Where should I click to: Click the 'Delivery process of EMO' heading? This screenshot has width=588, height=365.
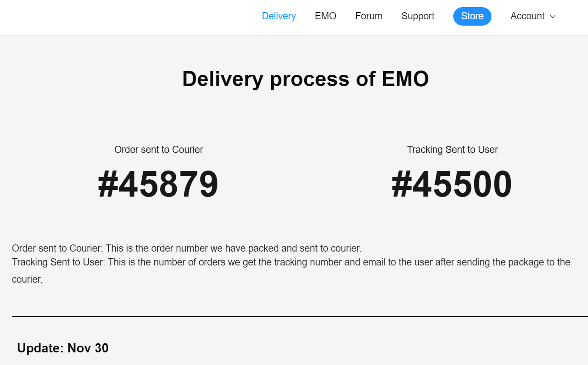(x=305, y=79)
